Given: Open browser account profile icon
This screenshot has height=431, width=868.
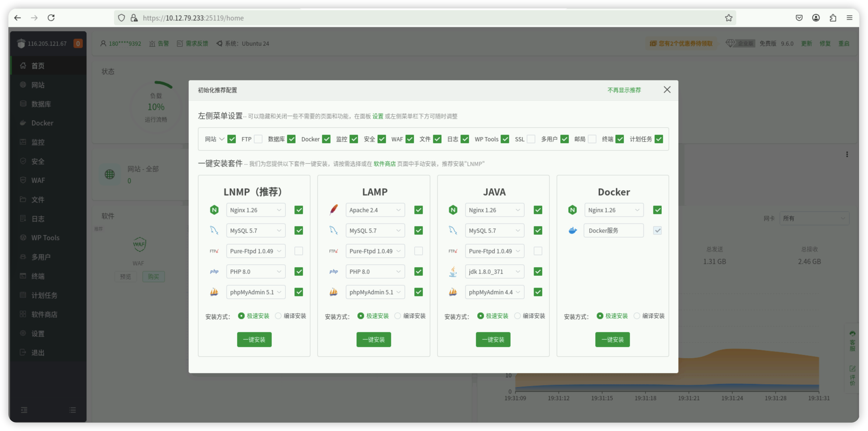Looking at the screenshot, I should (816, 18).
